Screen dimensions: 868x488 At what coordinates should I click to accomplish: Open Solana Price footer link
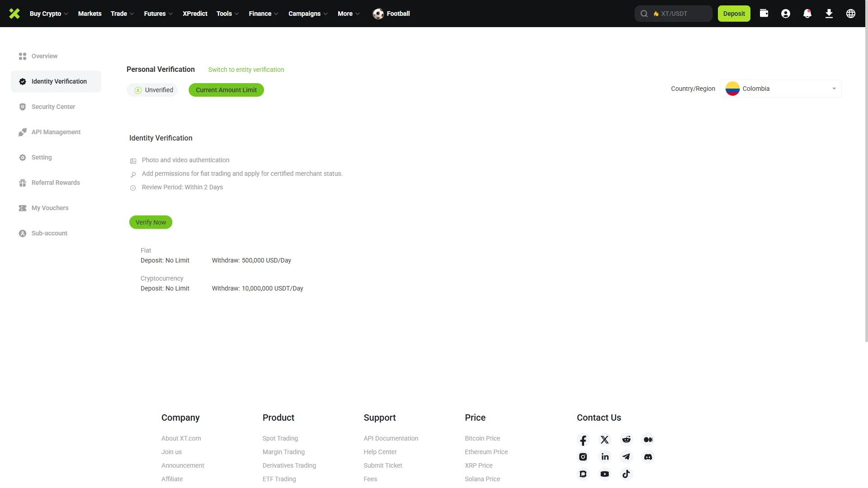pos(482,479)
